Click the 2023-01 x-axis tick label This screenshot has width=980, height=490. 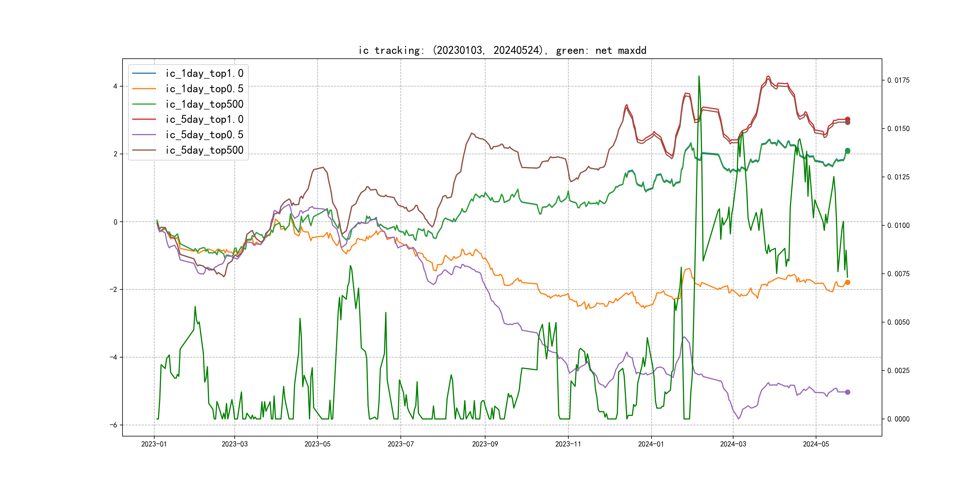point(154,444)
